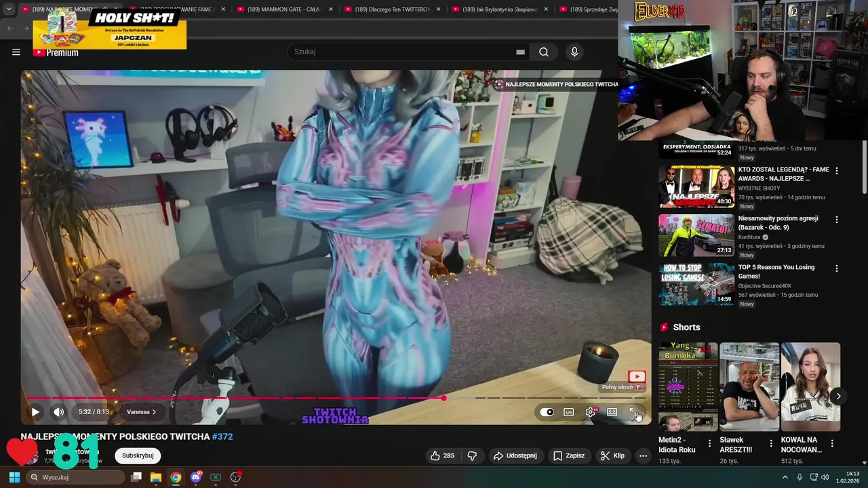Viewport: 868px width, 488px height.
Task: Open options for KOWAL NA NOCOWAN short
Action: tap(832, 443)
